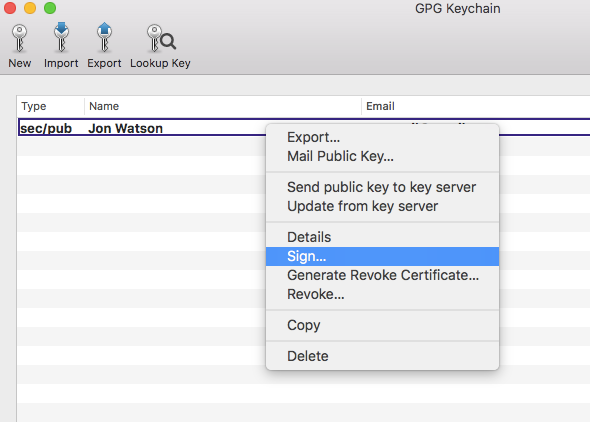This screenshot has width=590, height=422.
Task: Choose Send public key to key server
Action: [x=382, y=187]
